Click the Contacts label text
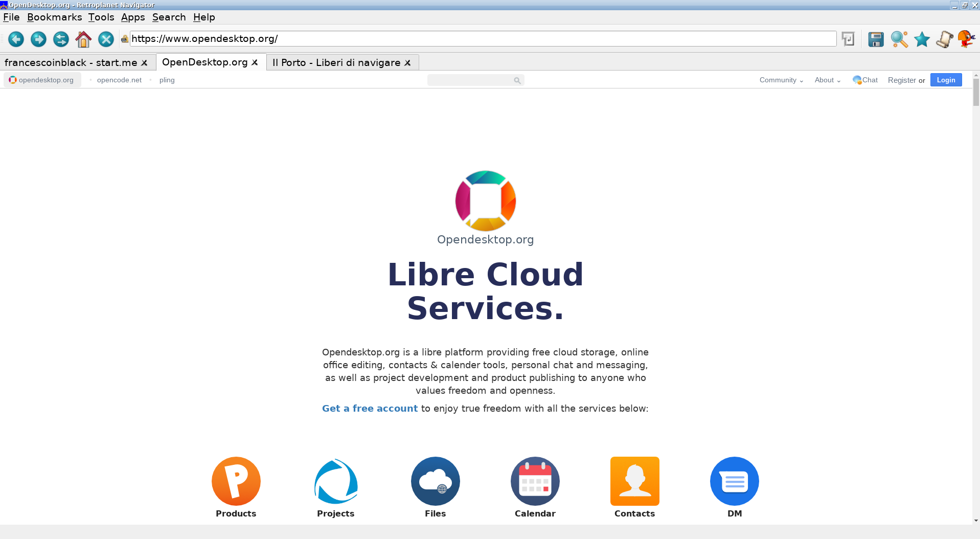Screen dimensions: 980x539 click(x=634, y=513)
